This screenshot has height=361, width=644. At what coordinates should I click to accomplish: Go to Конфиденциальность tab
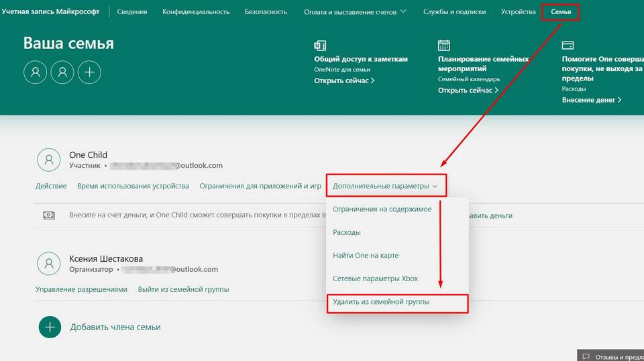tap(196, 12)
